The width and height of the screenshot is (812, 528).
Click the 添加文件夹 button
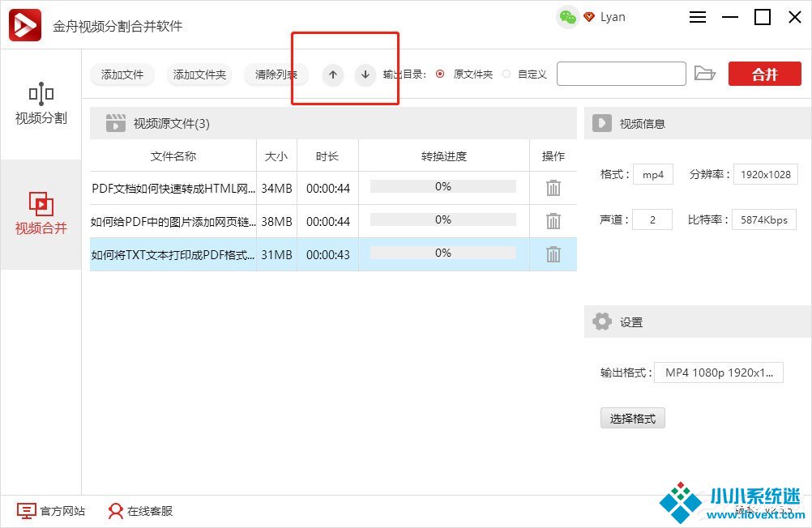(x=199, y=75)
